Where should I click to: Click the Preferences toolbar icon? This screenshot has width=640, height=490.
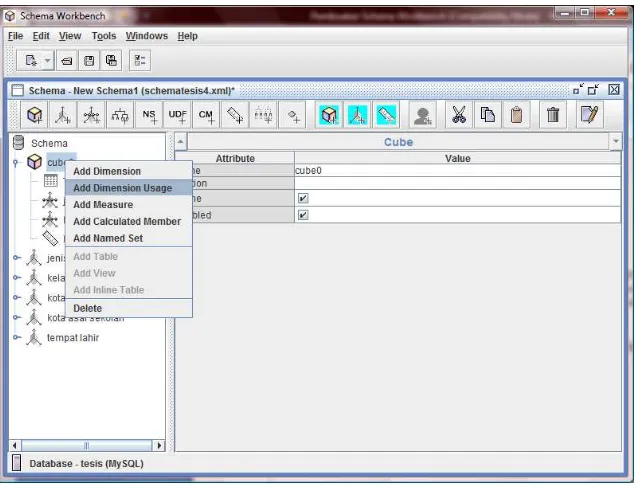tap(140, 61)
